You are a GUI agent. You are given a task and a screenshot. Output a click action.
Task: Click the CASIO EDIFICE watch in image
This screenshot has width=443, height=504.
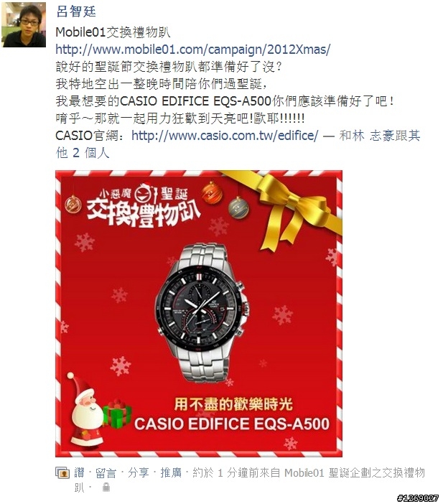point(202,312)
